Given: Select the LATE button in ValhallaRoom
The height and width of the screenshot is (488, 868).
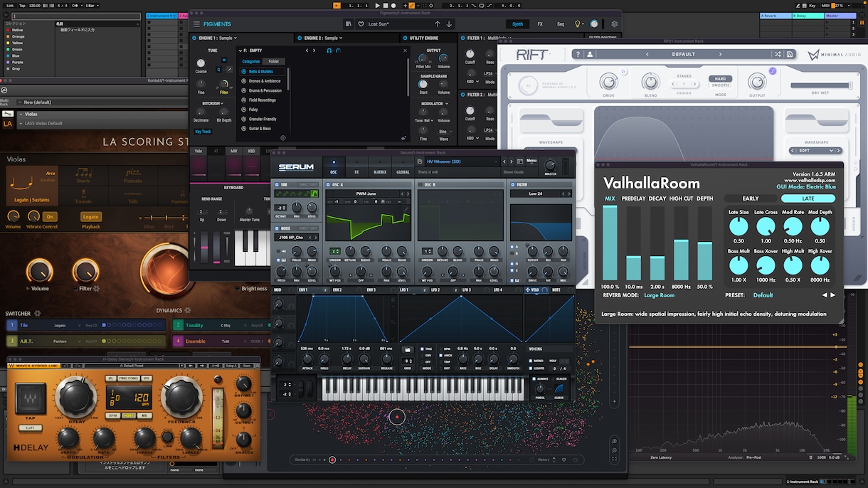Looking at the screenshot, I should click(x=808, y=198).
